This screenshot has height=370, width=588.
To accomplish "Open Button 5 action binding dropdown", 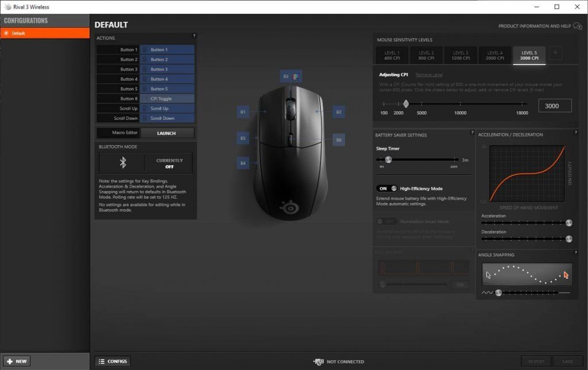I will (x=167, y=89).
